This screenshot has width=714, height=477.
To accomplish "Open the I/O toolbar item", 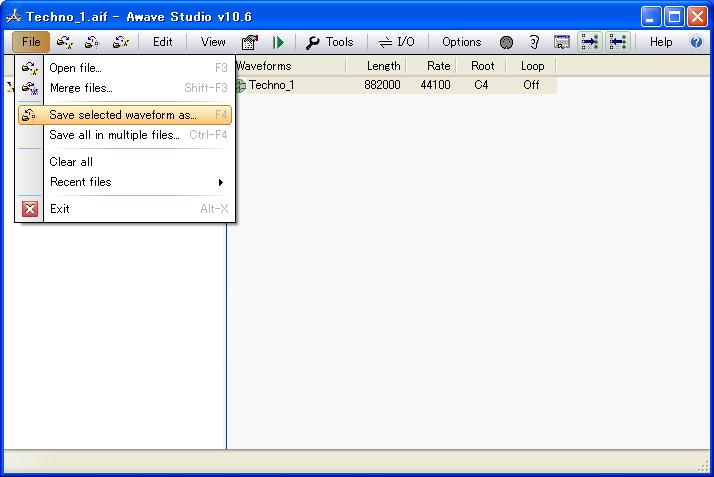I will 397,42.
